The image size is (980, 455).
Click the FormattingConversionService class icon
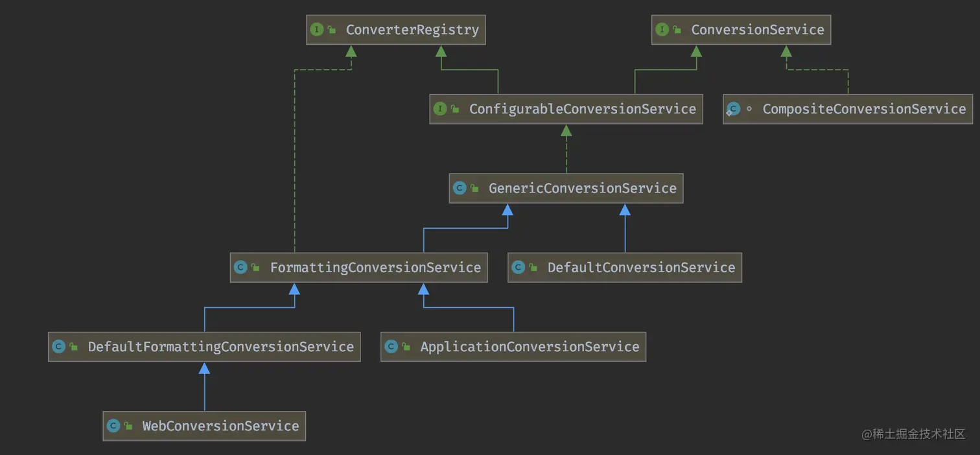[x=240, y=268]
